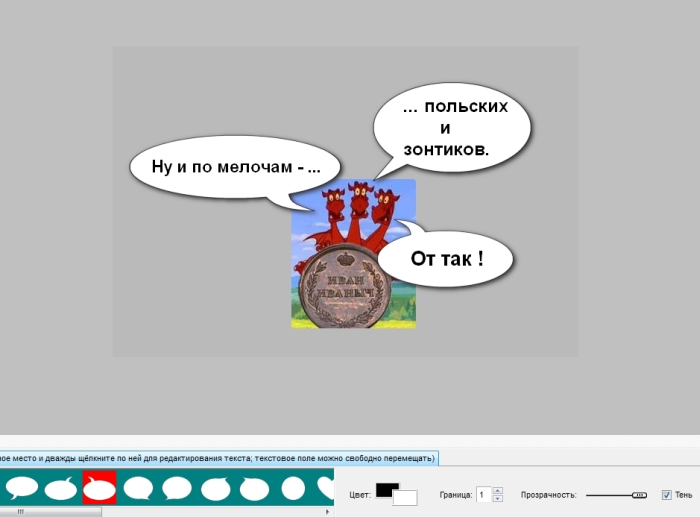
Task: Click the Цвет label
Action: click(x=360, y=495)
